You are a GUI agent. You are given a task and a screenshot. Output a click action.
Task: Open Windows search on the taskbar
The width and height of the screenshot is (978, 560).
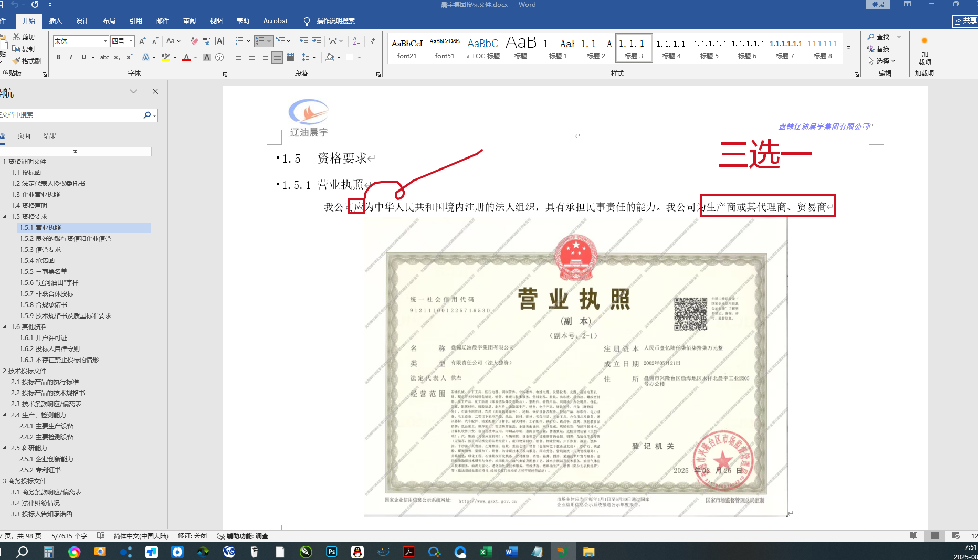[x=22, y=552]
